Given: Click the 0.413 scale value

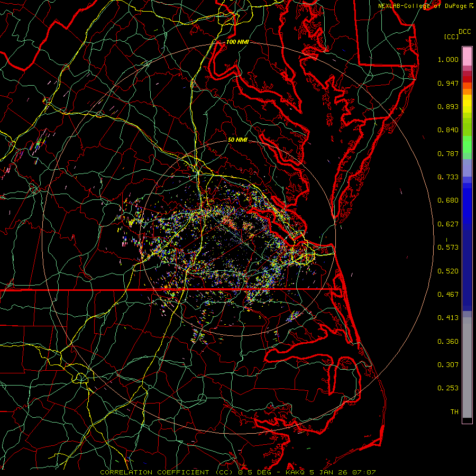Looking at the screenshot, I should point(448,318).
